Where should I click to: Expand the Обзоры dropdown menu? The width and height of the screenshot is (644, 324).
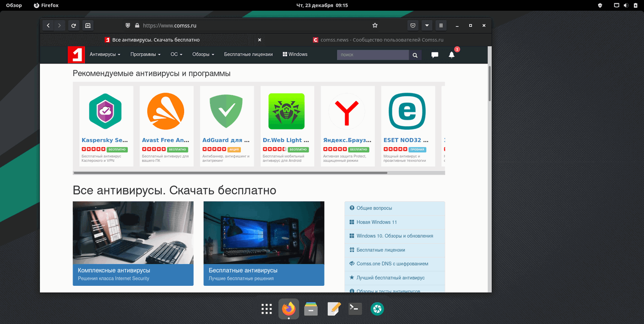pos(203,55)
